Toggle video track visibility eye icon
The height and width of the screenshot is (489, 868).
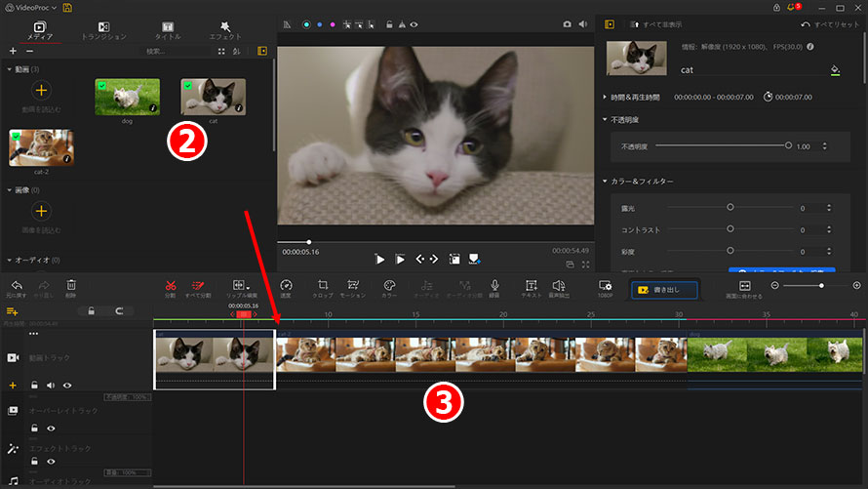67,386
